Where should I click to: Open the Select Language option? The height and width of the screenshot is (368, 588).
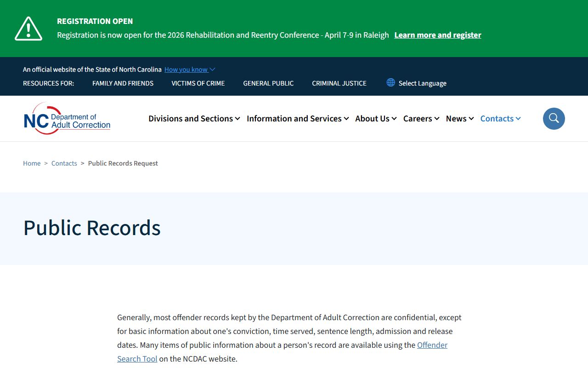point(422,83)
